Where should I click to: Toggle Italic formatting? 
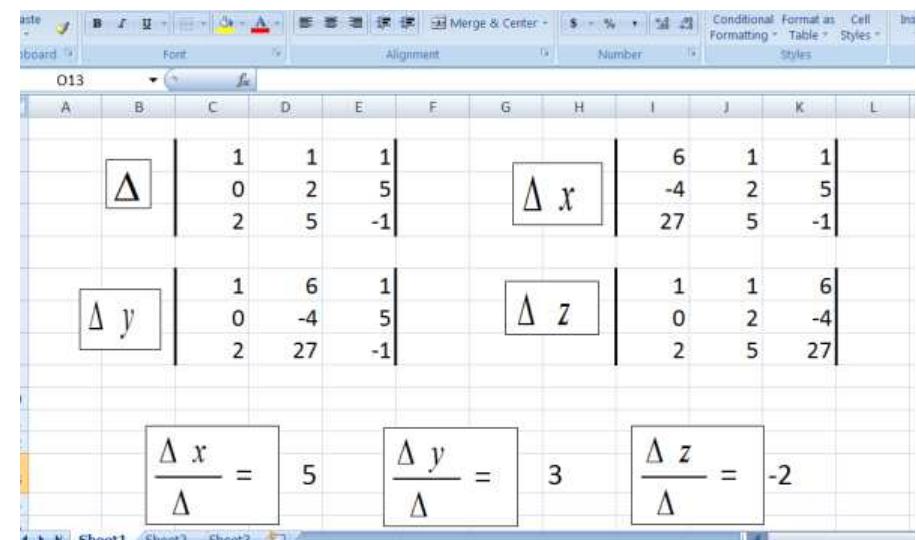tap(122, 24)
